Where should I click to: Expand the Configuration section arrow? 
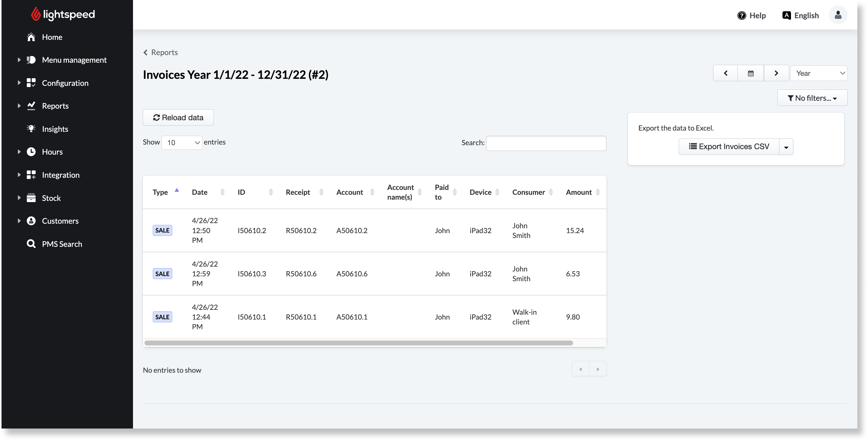click(19, 83)
